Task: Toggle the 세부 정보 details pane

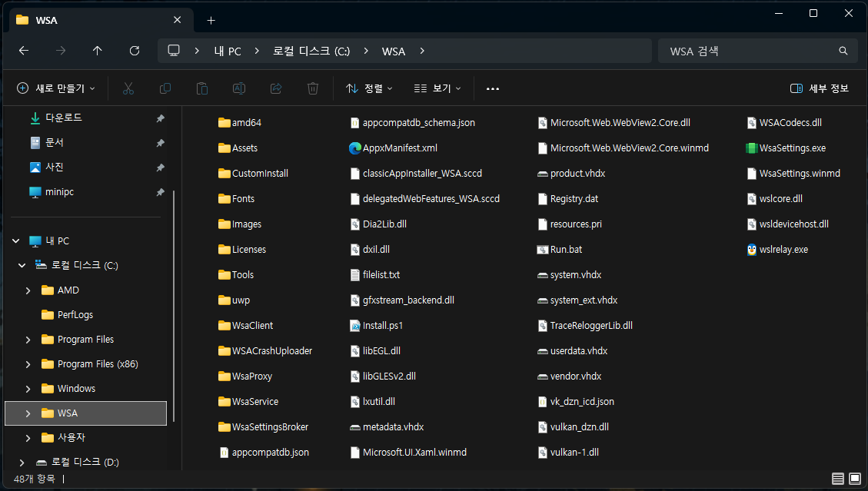Action: [820, 88]
